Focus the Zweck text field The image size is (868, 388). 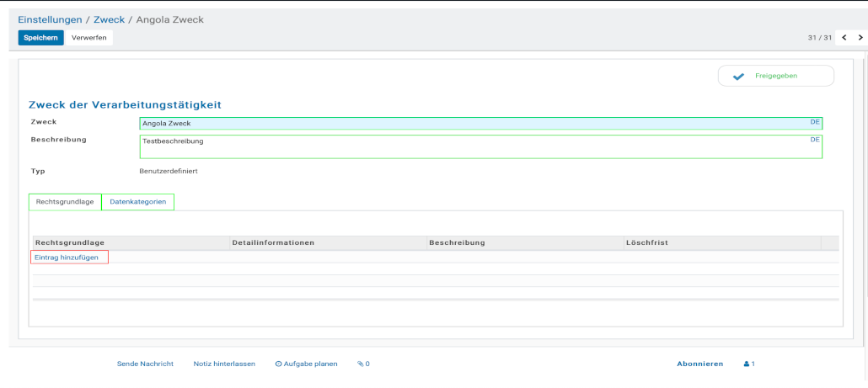click(x=472, y=124)
